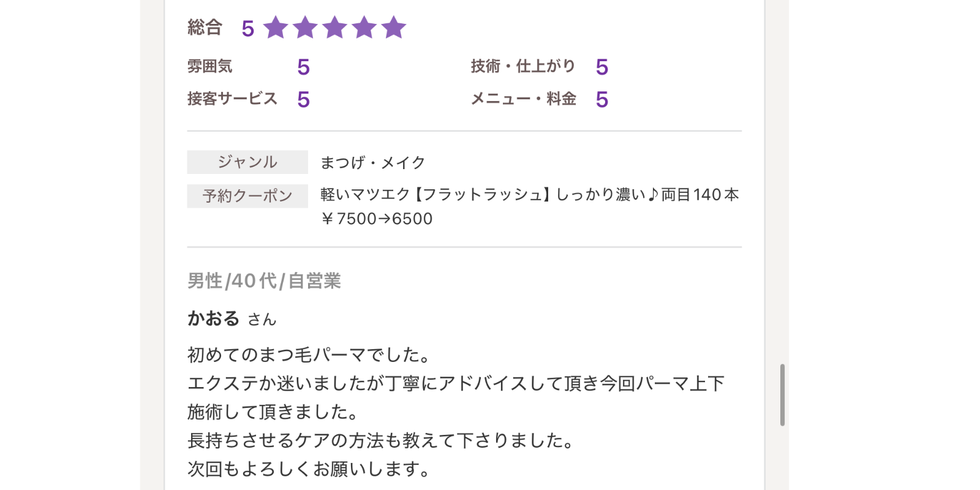Click the review text 初めてのまつ毛パーマでした

(309, 355)
